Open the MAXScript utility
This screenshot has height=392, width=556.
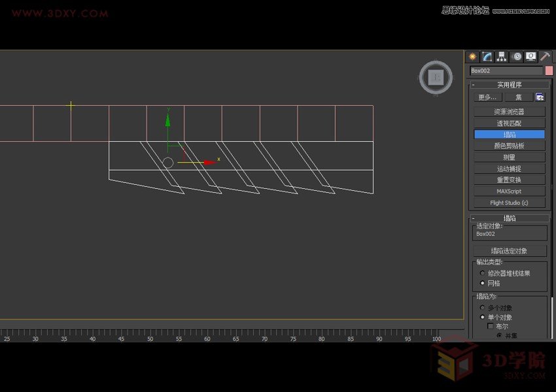(x=510, y=191)
